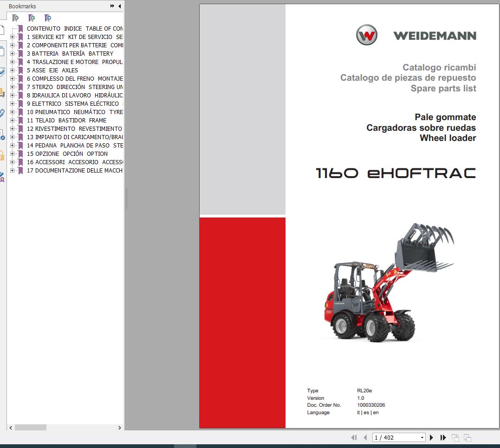Expand the 6 COMPLESSO DEL FRENO bookmark
The height and width of the screenshot is (448, 500).
pos(12,79)
